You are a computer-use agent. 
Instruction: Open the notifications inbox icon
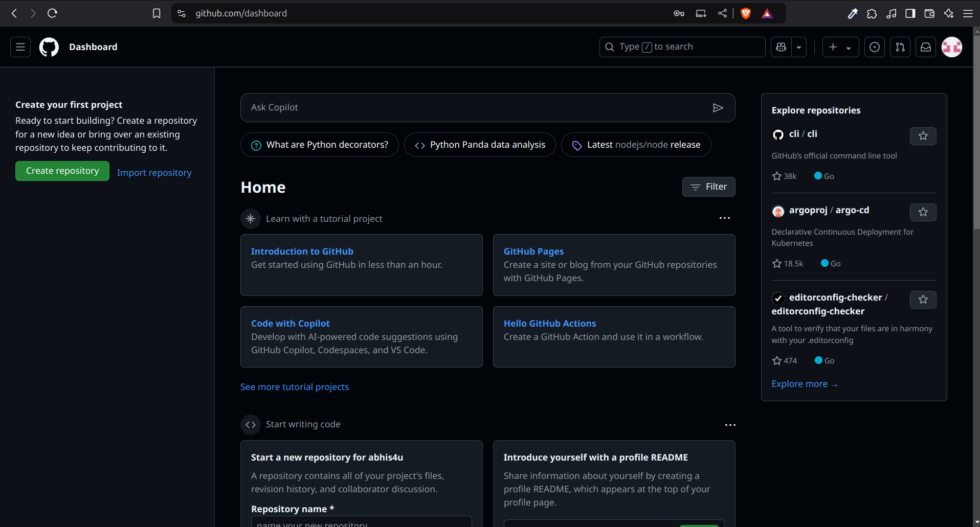click(x=926, y=47)
